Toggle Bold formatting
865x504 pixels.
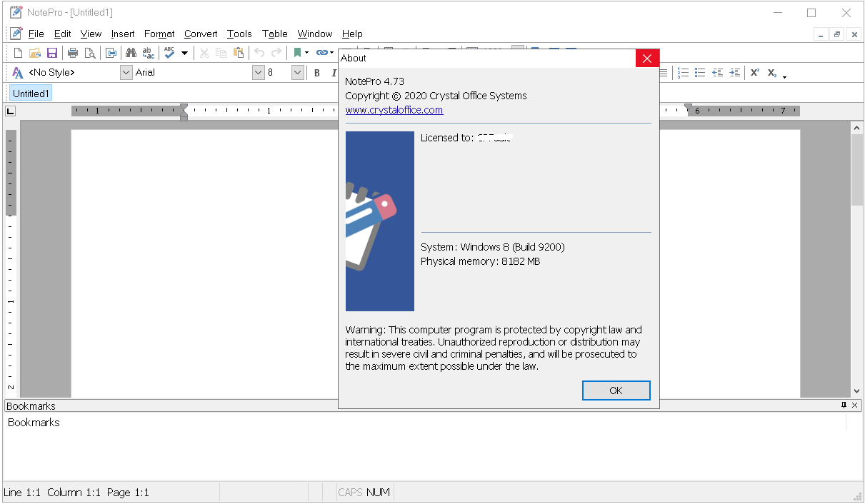click(317, 73)
